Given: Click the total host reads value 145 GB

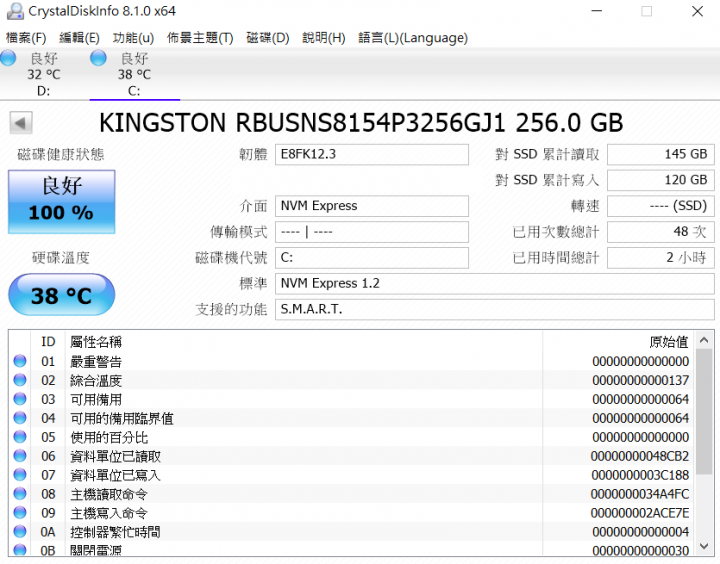Looking at the screenshot, I should (x=661, y=154).
